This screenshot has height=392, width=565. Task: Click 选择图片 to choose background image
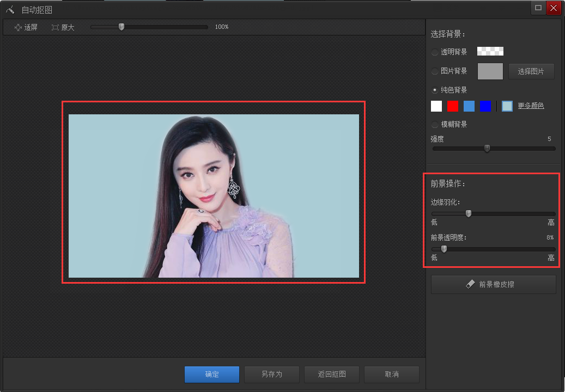click(x=531, y=71)
